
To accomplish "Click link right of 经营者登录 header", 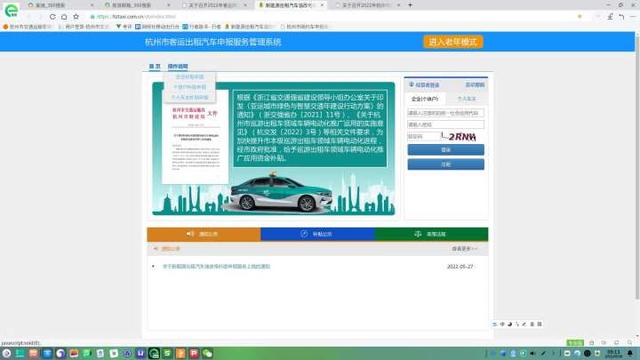I will 475,85.
